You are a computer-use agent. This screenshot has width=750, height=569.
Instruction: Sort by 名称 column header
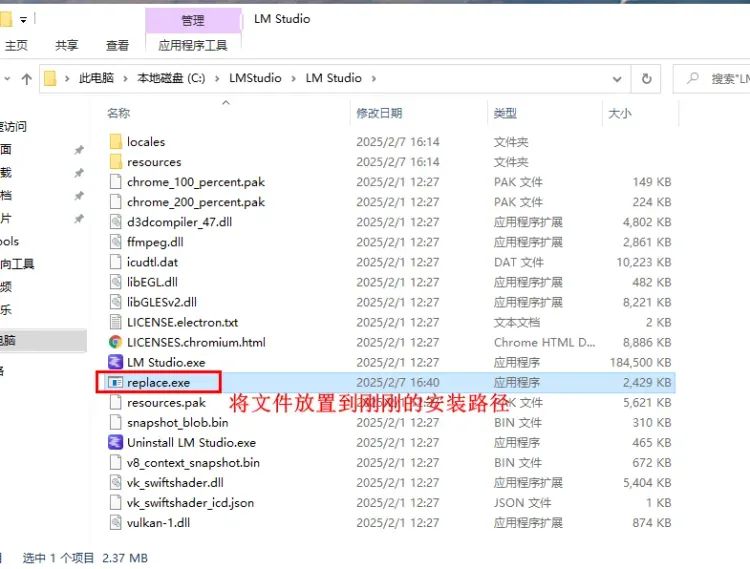pos(119,113)
